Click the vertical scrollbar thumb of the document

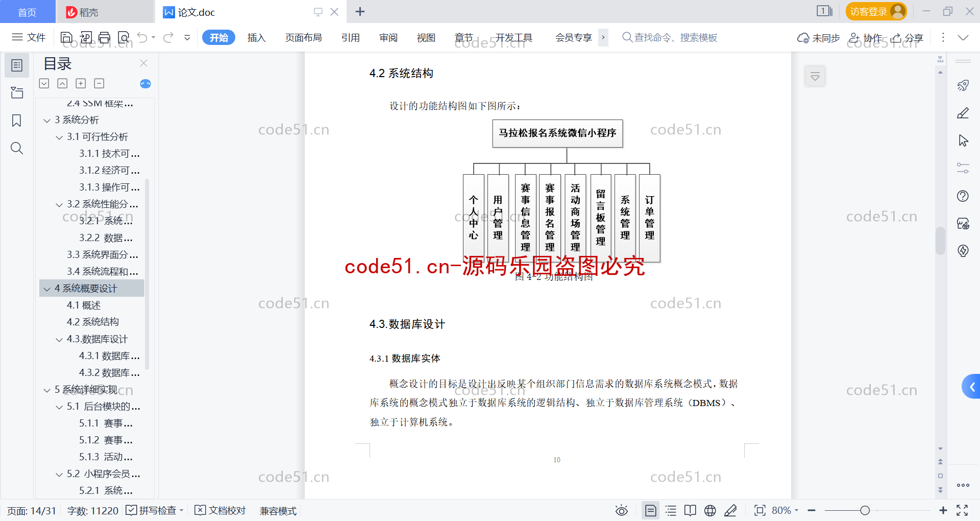(940, 241)
